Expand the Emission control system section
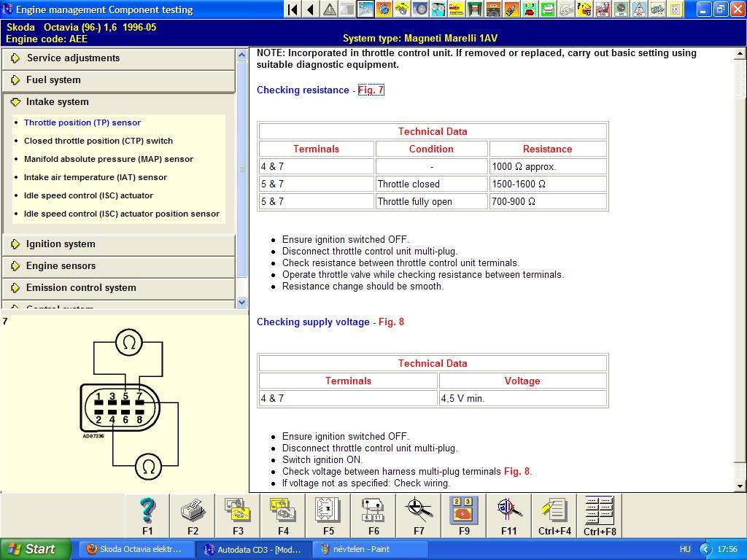The height and width of the screenshot is (560, 747). [119, 287]
